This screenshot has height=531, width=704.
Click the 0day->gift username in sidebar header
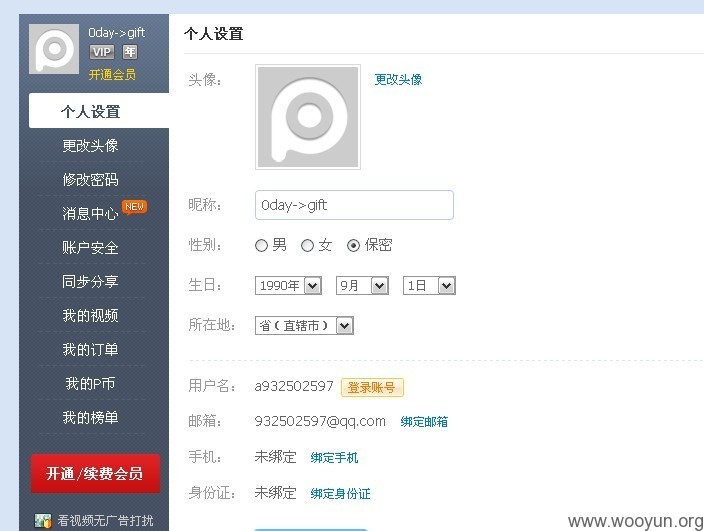click(116, 33)
